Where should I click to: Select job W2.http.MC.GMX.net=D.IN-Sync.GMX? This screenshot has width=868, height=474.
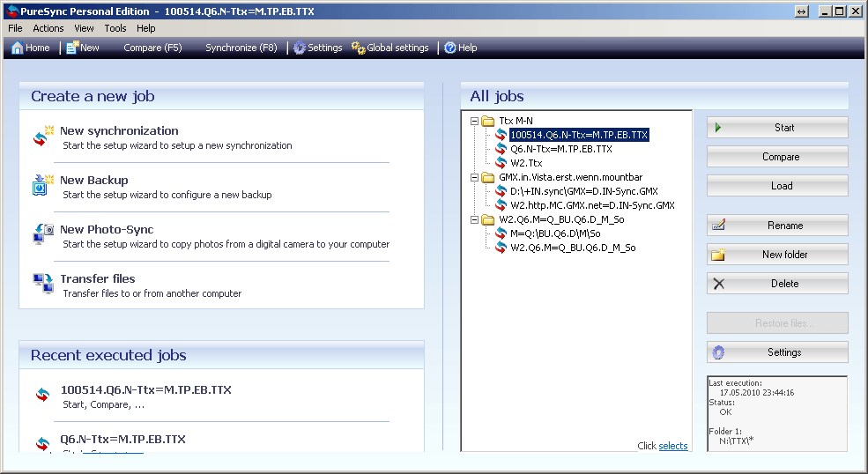click(592, 205)
